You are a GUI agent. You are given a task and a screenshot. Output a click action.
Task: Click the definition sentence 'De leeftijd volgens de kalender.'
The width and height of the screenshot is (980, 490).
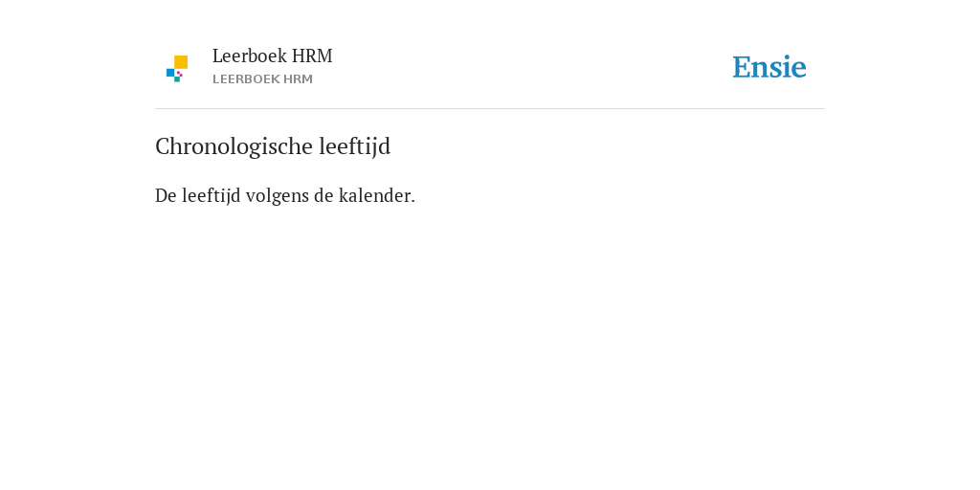tap(285, 195)
